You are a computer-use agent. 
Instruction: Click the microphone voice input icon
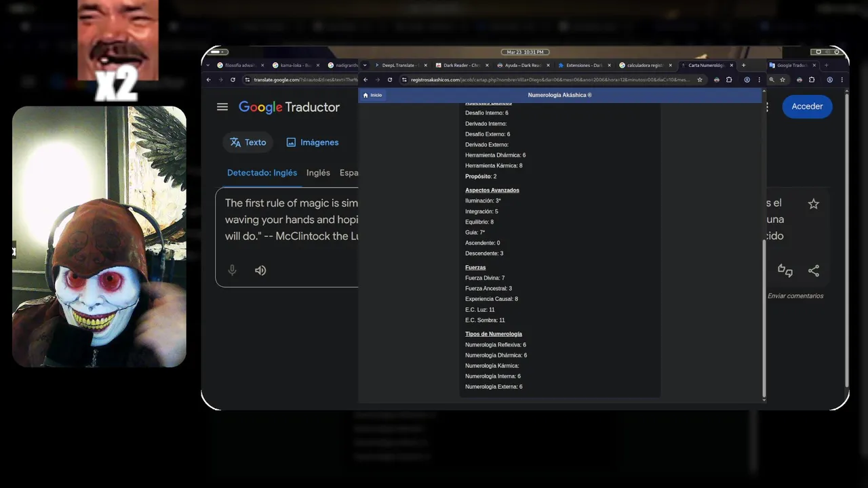tap(232, 270)
